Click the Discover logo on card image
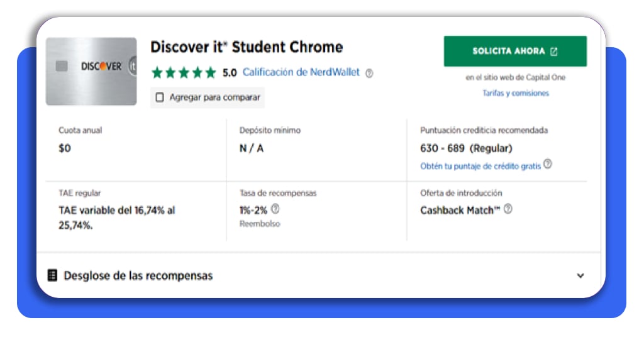Viewport: 644px width, 337px height. click(101, 66)
